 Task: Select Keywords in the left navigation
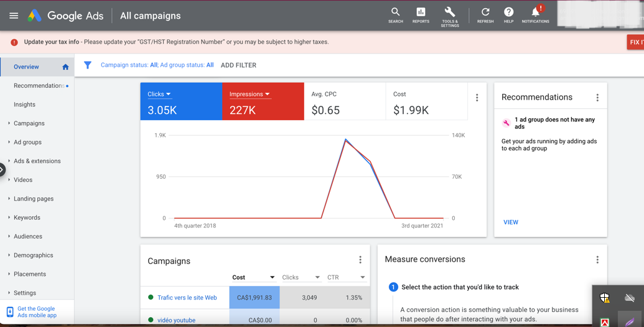click(27, 217)
